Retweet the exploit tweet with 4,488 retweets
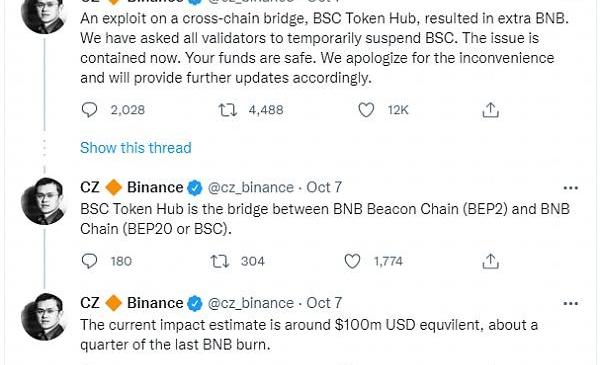The height and width of the screenshot is (365, 600). click(227, 110)
